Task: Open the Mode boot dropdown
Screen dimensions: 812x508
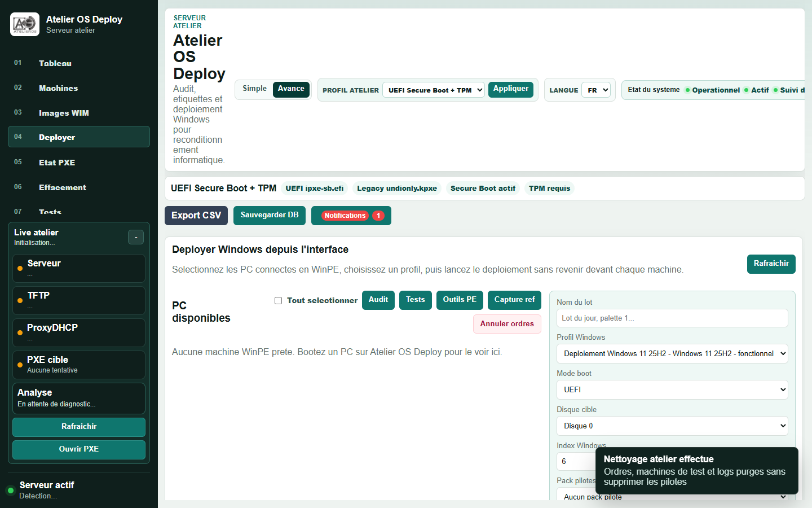Action: (x=672, y=390)
